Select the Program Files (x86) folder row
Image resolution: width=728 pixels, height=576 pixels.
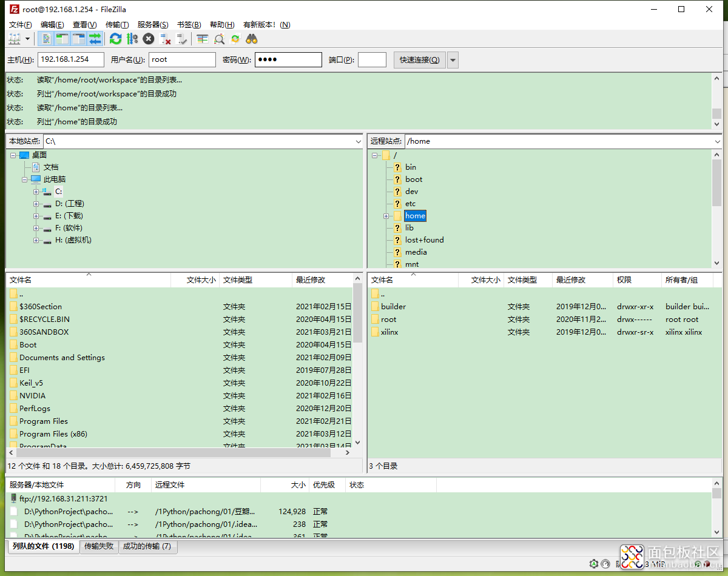180,434
